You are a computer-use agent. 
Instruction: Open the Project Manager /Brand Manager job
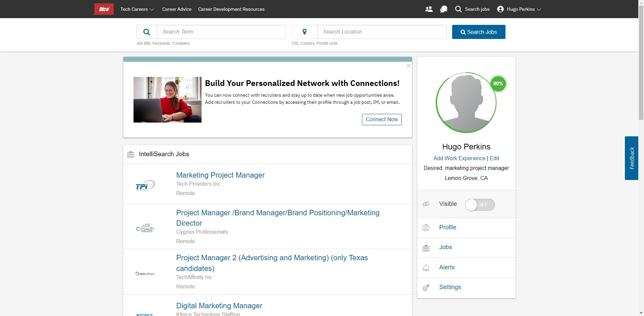[x=278, y=218]
